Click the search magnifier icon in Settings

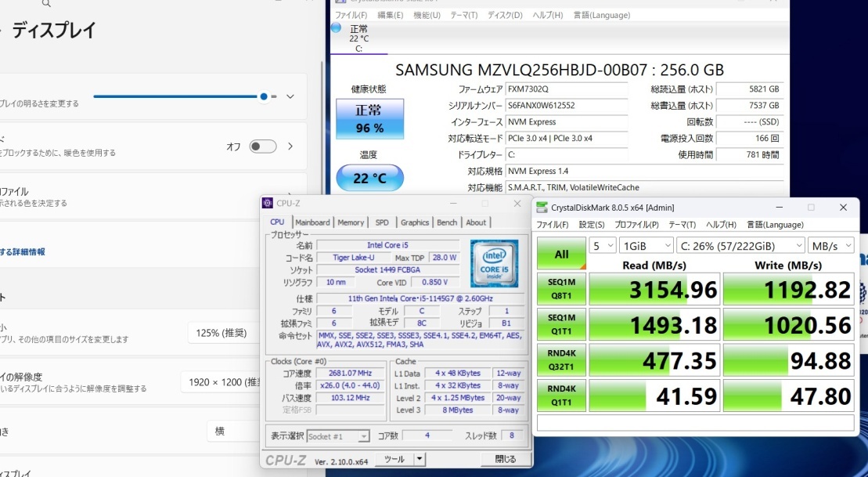46,3
